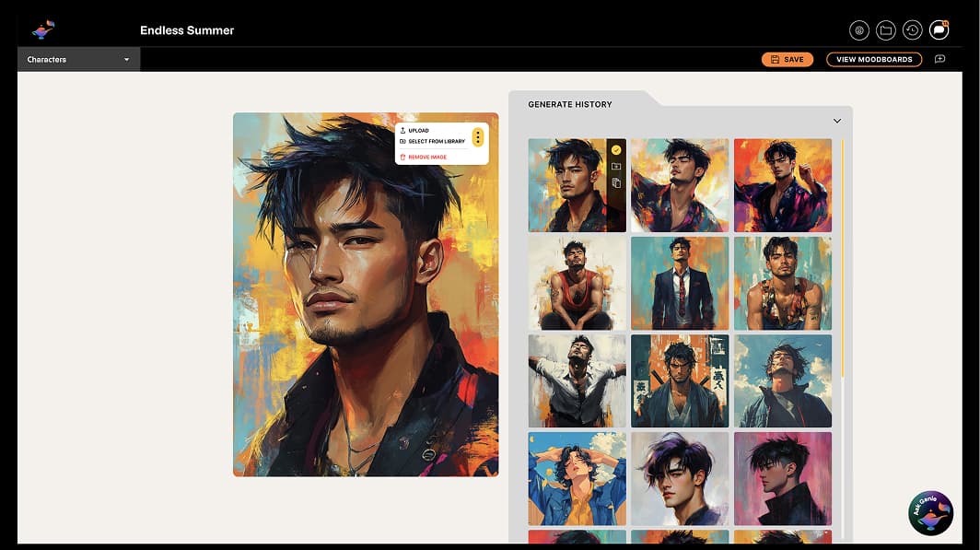
Task: Click the genie lamp logo
Action: click(43, 29)
